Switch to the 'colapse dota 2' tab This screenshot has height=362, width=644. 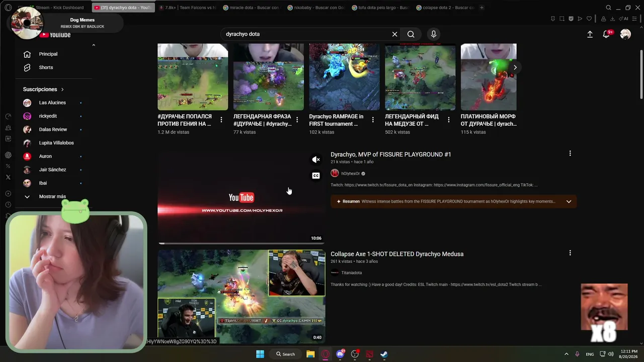coord(445,8)
